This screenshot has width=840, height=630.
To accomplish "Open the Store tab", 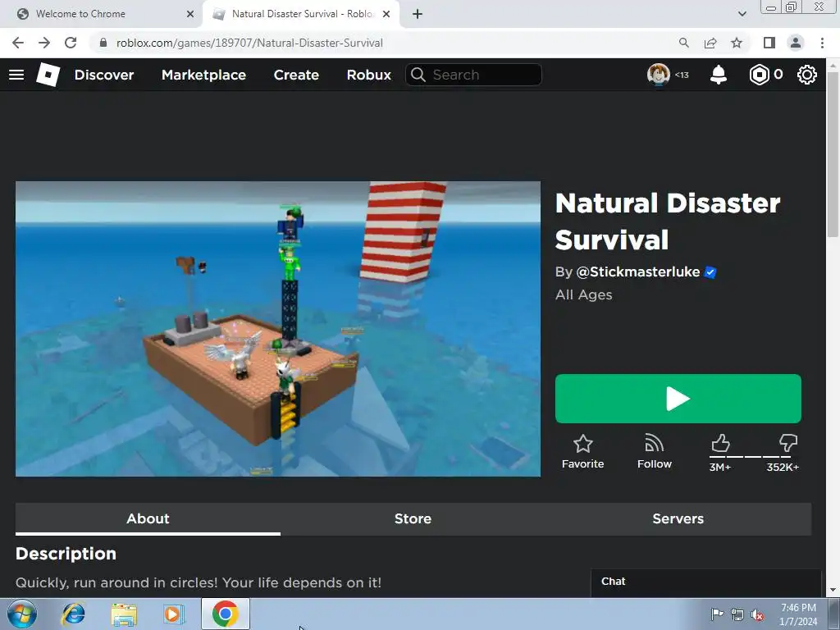I will [x=413, y=518].
